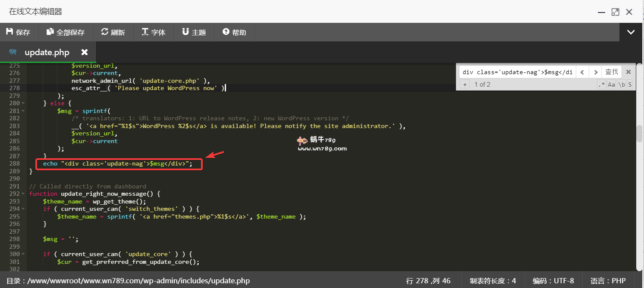This screenshot has height=288, width=644.
Task: Switch to the update.php tab
Action: click(x=47, y=53)
